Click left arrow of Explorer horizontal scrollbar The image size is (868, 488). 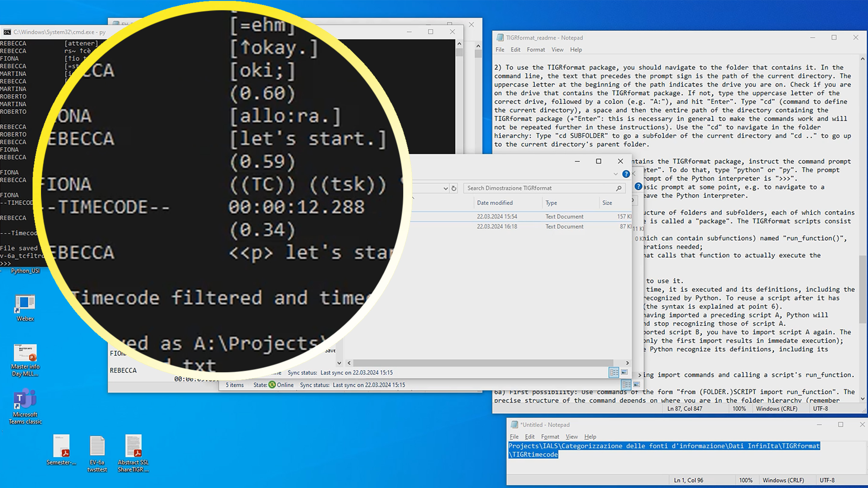pos(349,363)
